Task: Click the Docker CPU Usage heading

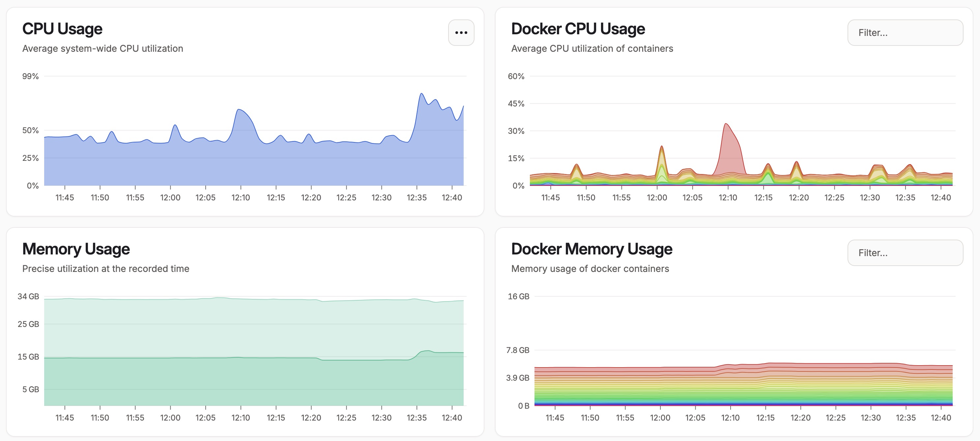Action: click(578, 29)
